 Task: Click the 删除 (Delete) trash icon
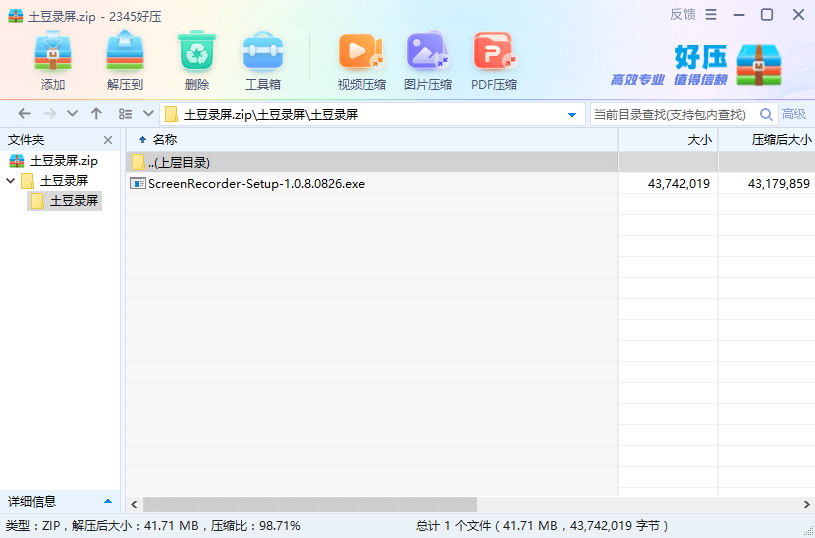[196, 61]
